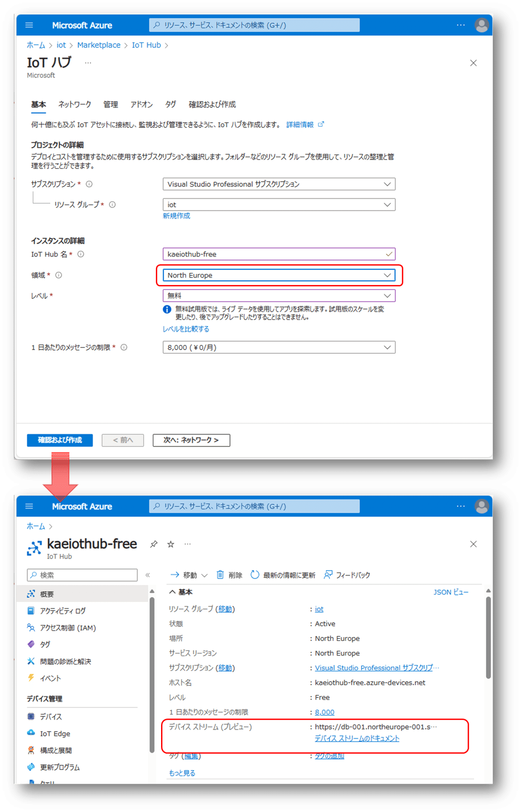This screenshot has height=812, width=521.
Task: Pin kaeiothub-free to dashboard
Action: (x=154, y=544)
